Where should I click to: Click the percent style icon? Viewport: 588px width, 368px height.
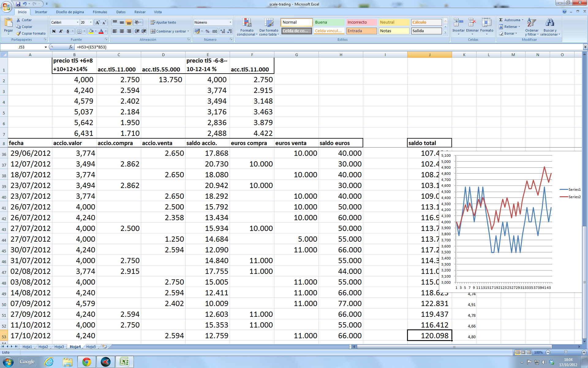pos(207,31)
